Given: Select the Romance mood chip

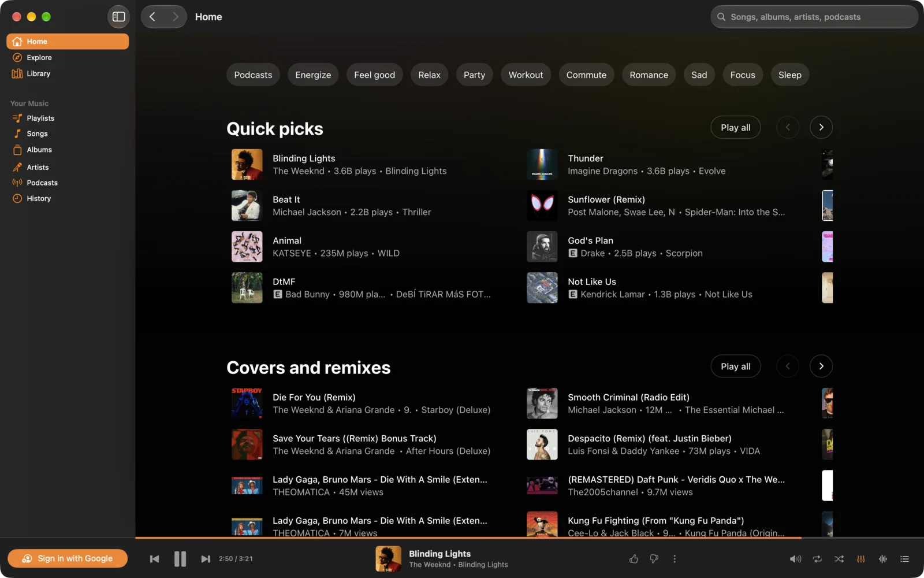Looking at the screenshot, I should 649,75.
